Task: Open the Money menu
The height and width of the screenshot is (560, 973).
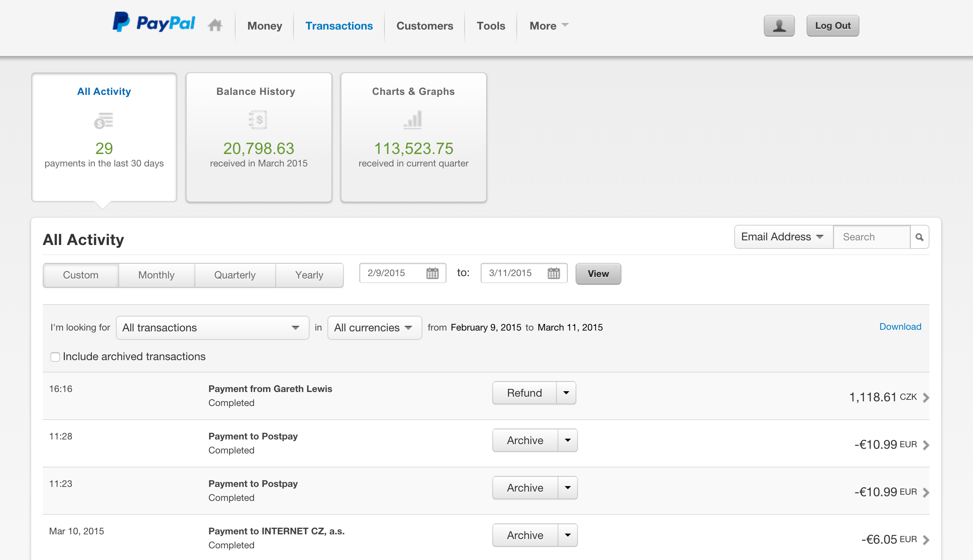Action: coord(264,26)
